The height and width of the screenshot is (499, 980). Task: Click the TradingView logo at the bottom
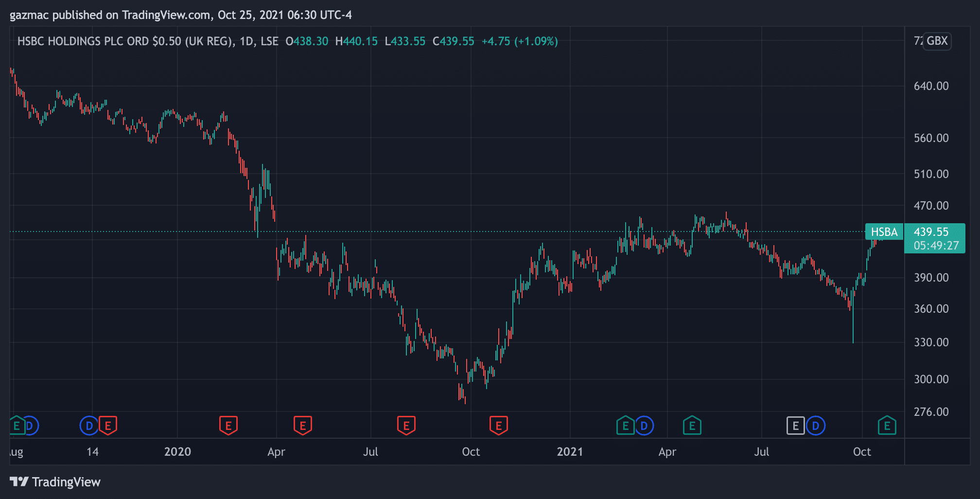(55, 482)
